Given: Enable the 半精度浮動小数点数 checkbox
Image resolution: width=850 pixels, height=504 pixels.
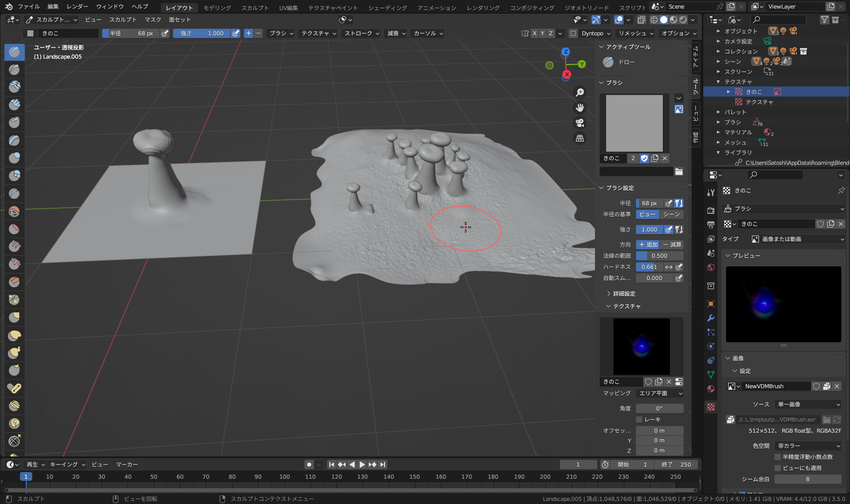Looking at the screenshot, I should [778, 457].
